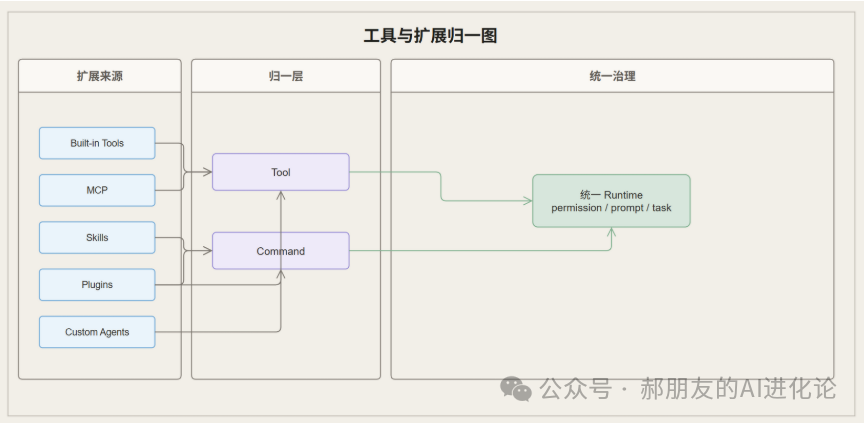The image size is (864, 423).
Task: Click the green arrowhead entering Runtime box from left
Action: pos(527,201)
